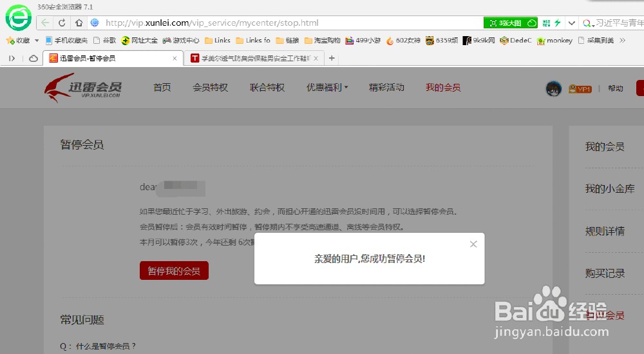Viewport: 644px width, 354px height.
Task: Open 9k9k网 bookmark
Action: 479,40
